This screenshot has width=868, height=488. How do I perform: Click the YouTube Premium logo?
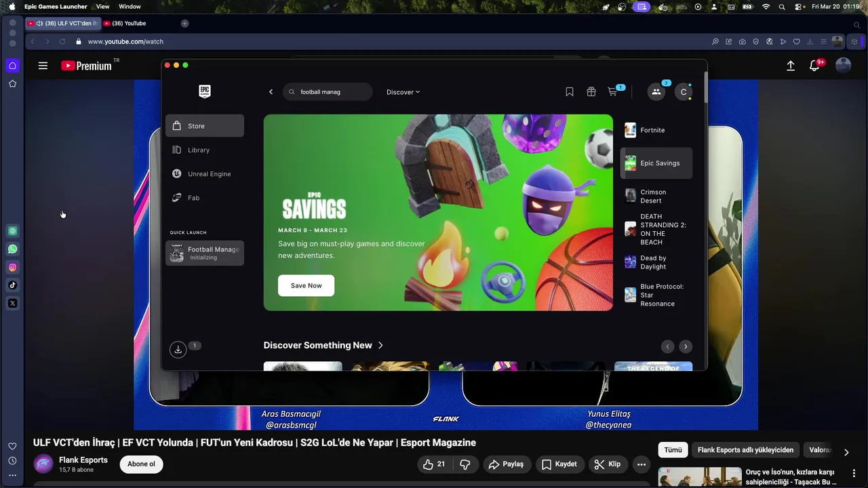pyautogui.click(x=87, y=66)
